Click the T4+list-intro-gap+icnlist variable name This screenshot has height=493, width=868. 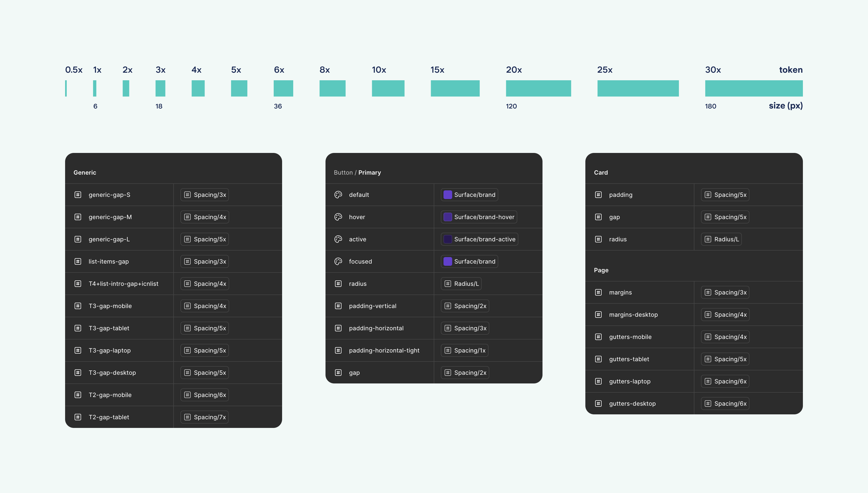123,284
